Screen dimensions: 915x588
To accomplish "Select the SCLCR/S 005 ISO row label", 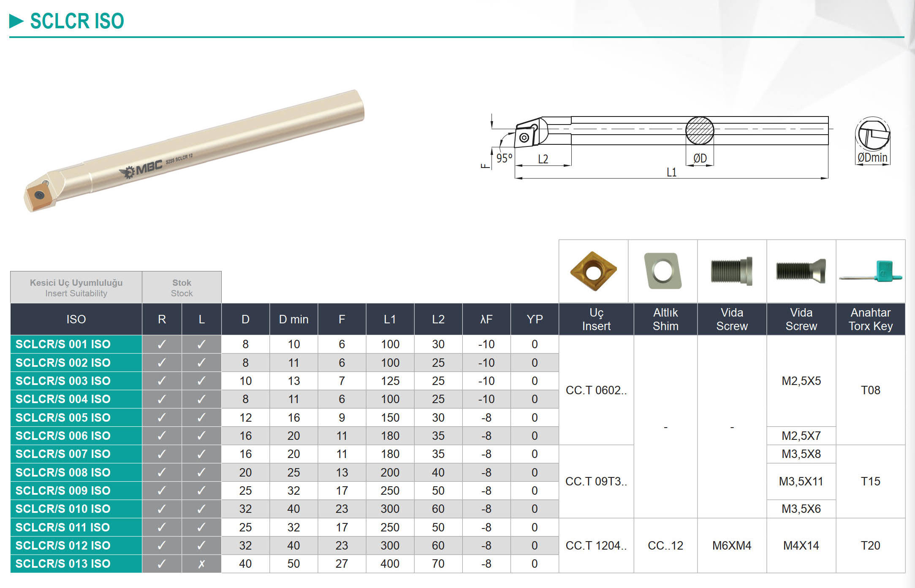I will click(63, 417).
